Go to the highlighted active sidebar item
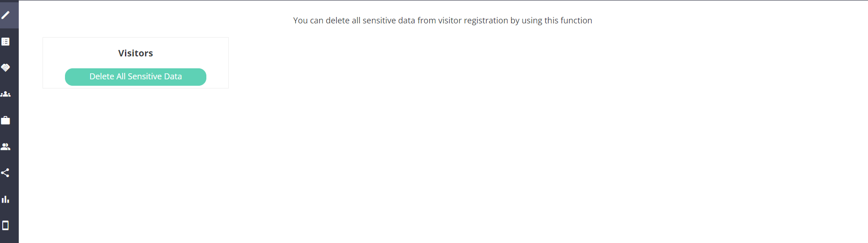 [x=5, y=15]
